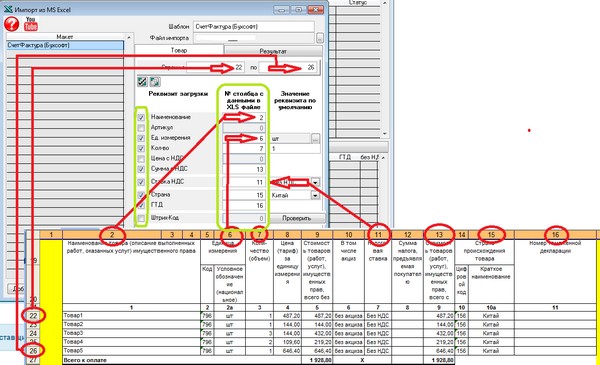Select the Товар tab

pos(179,50)
